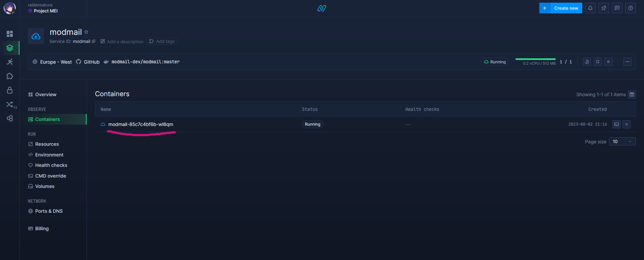Image resolution: width=644 pixels, height=260 pixels.
Task: Click the Status column header
Action: coord(310,109)
